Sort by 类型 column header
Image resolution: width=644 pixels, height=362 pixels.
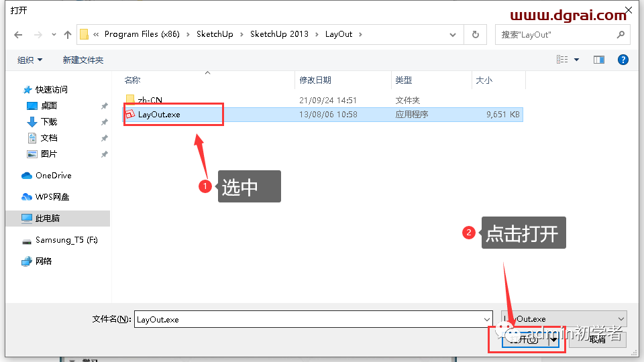(x=403, y=80)
